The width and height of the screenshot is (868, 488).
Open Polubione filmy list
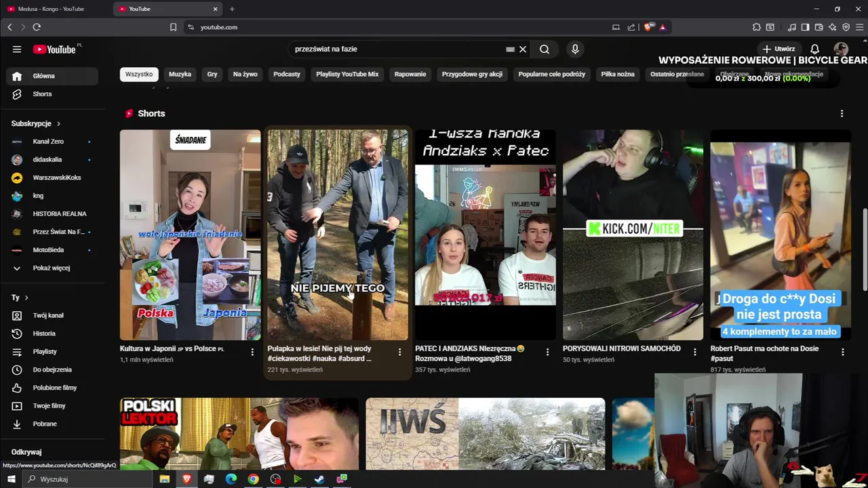[x=52, y=388]
